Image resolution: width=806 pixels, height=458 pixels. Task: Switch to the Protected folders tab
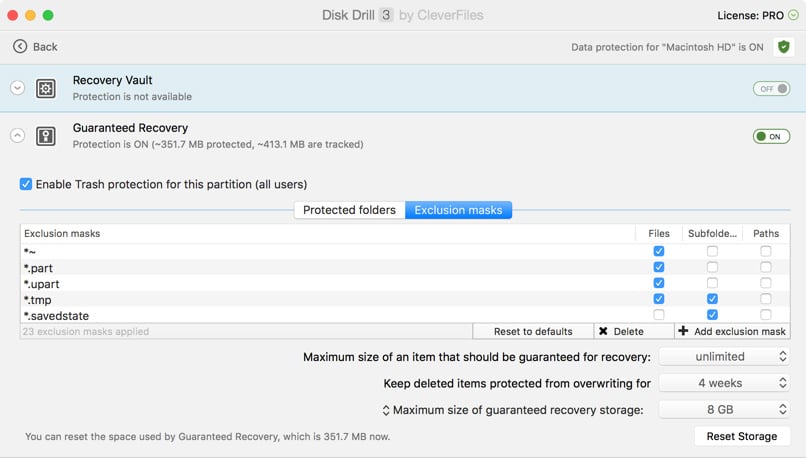(x=349, y=210)
